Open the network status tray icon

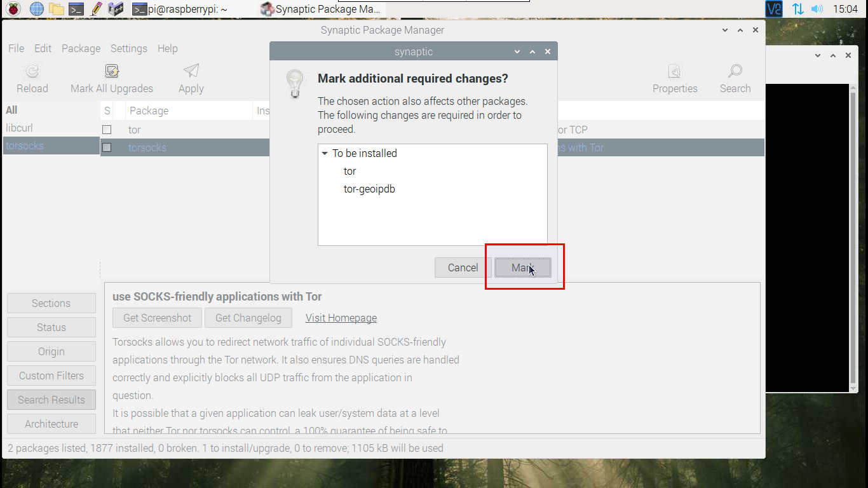(x=797, y=9)
